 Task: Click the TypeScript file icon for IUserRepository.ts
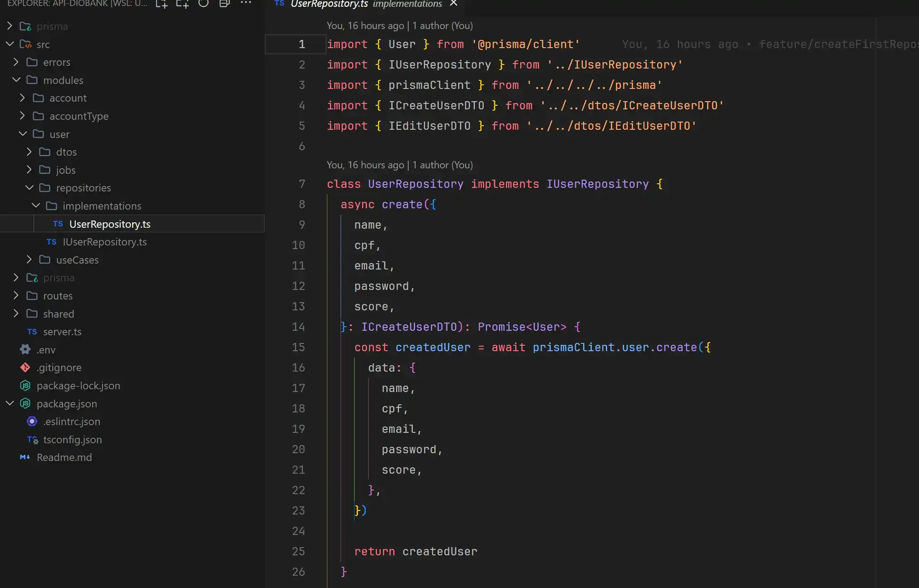click(x=52, y=241)
